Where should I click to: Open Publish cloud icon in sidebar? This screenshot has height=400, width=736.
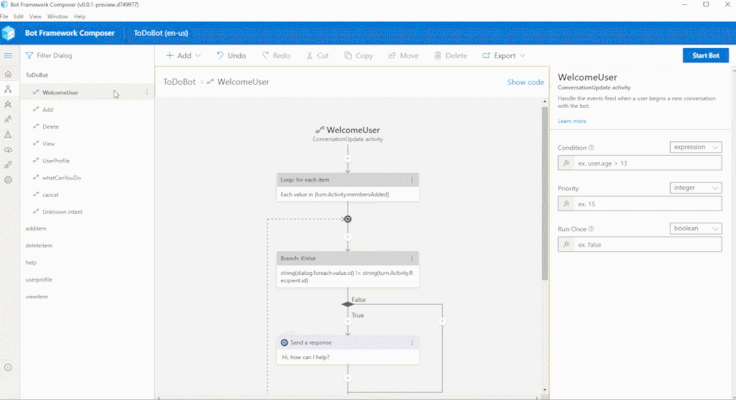(8, 150)
